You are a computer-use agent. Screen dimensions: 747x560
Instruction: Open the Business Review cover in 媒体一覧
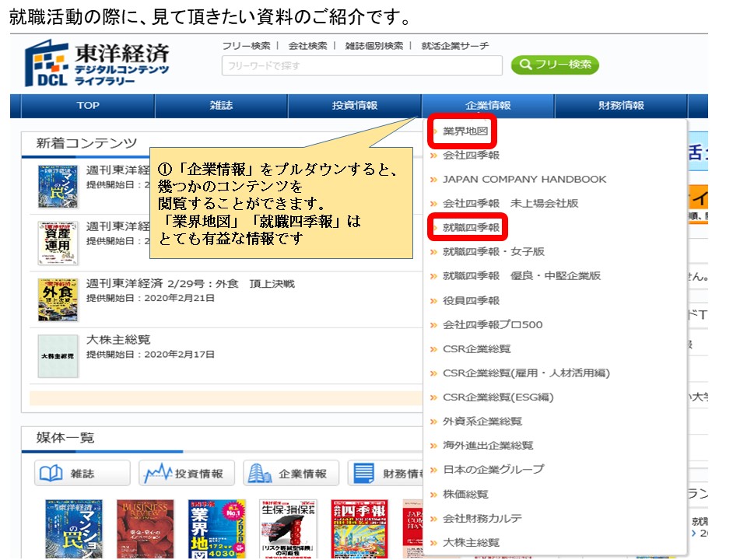[x=146, y=529]
